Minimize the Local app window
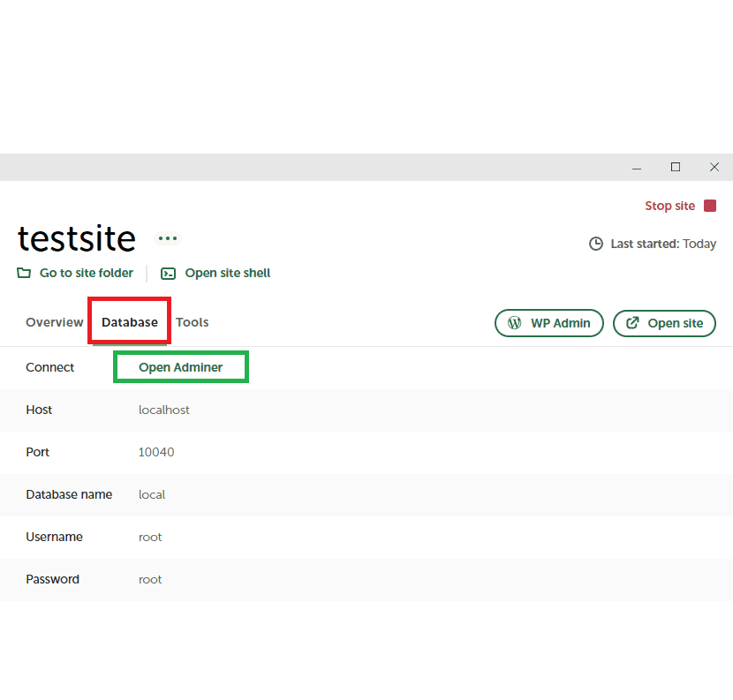This screenshot has height=700, width=733. [x=637, y=168]
